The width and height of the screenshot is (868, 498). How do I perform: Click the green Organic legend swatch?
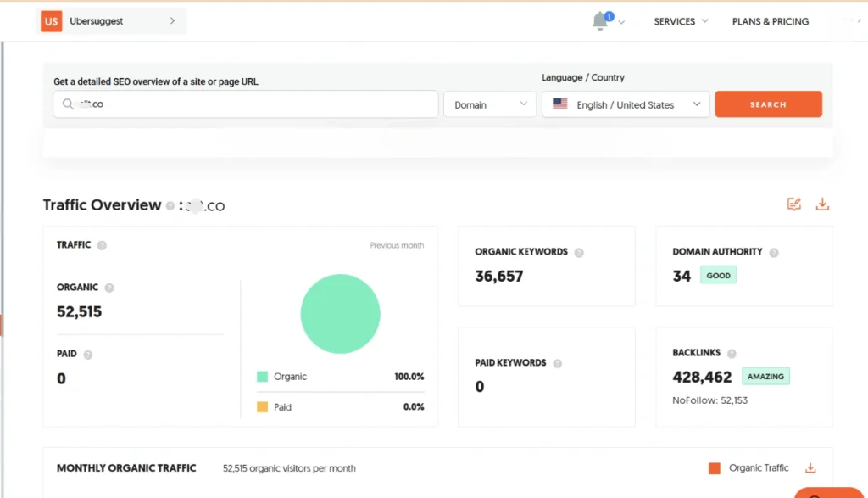[x=263, y=377]
